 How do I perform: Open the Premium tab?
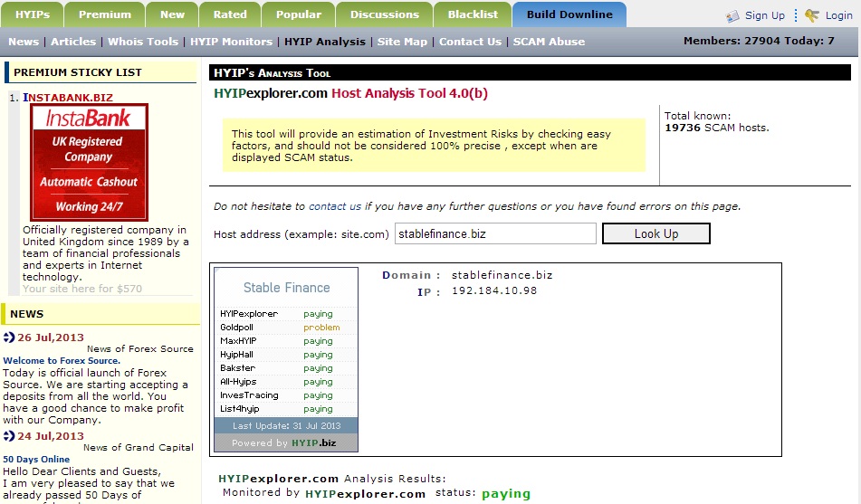pyautogui.click(x=105, y=14)
